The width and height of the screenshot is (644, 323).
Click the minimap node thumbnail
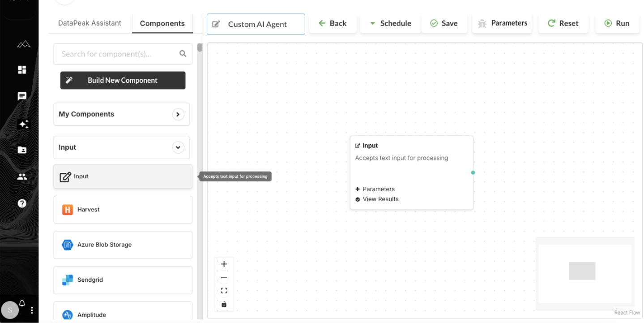pyautogui.click(x=582, y=271)
